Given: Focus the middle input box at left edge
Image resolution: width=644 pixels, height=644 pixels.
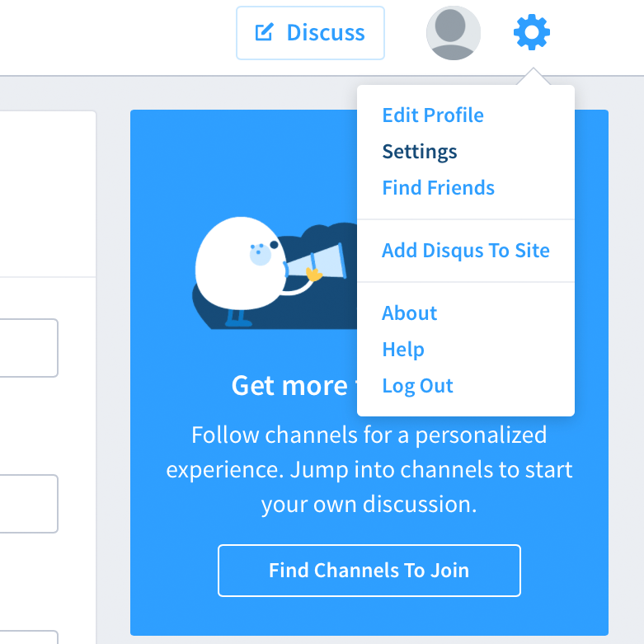Looking at the screenshot, I should (28, 503).
